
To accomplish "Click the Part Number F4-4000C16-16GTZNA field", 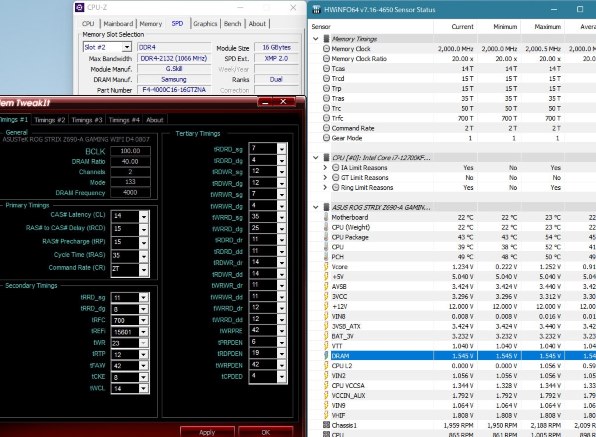I will tap(174, 90).
